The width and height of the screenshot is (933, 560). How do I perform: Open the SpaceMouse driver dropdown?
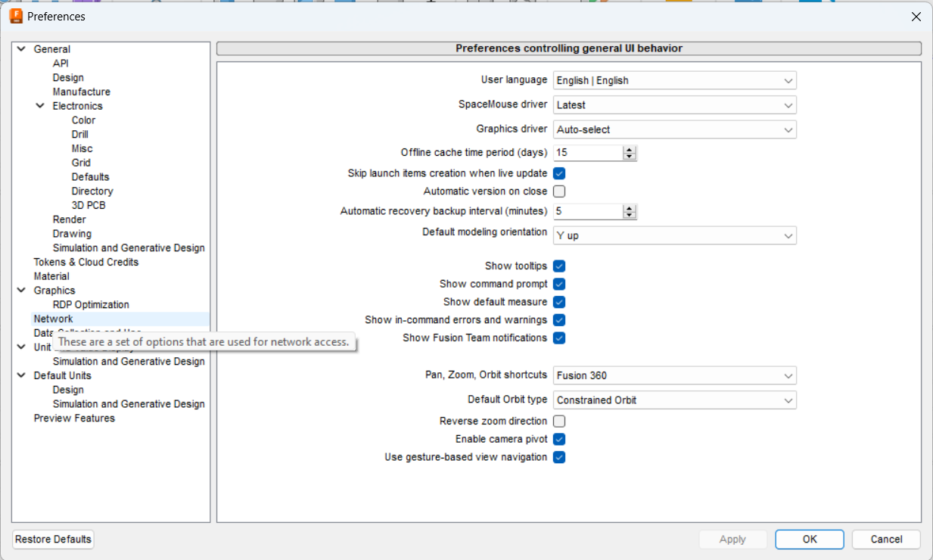point(674,105)
